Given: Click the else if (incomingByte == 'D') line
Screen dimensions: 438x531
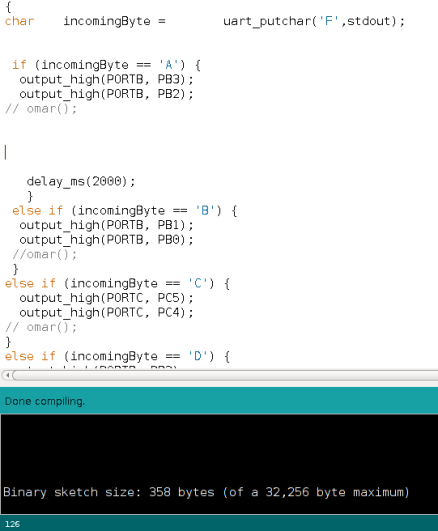Looking at the screenshot, I should pyautogui.click(x=117, y=356).
